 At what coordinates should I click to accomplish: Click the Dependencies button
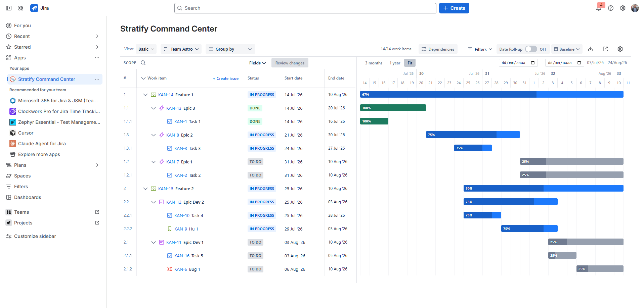(x=438, y=49)
